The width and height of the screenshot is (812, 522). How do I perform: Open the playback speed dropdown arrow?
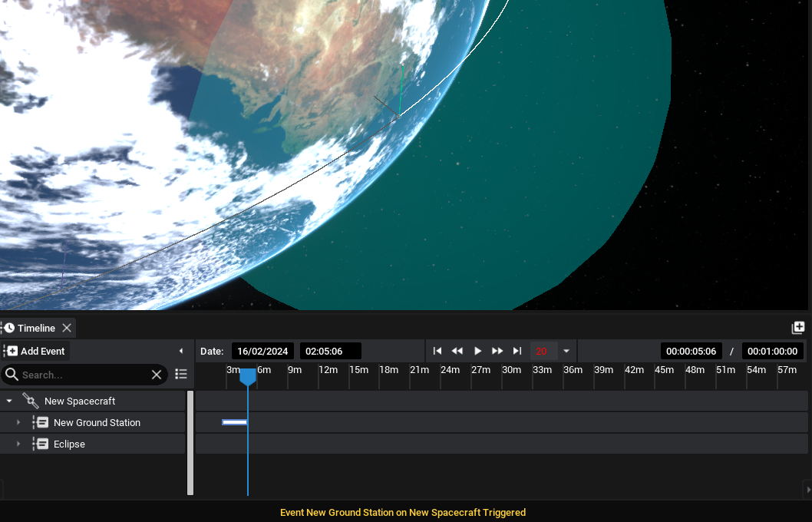(x=566, y=351)
